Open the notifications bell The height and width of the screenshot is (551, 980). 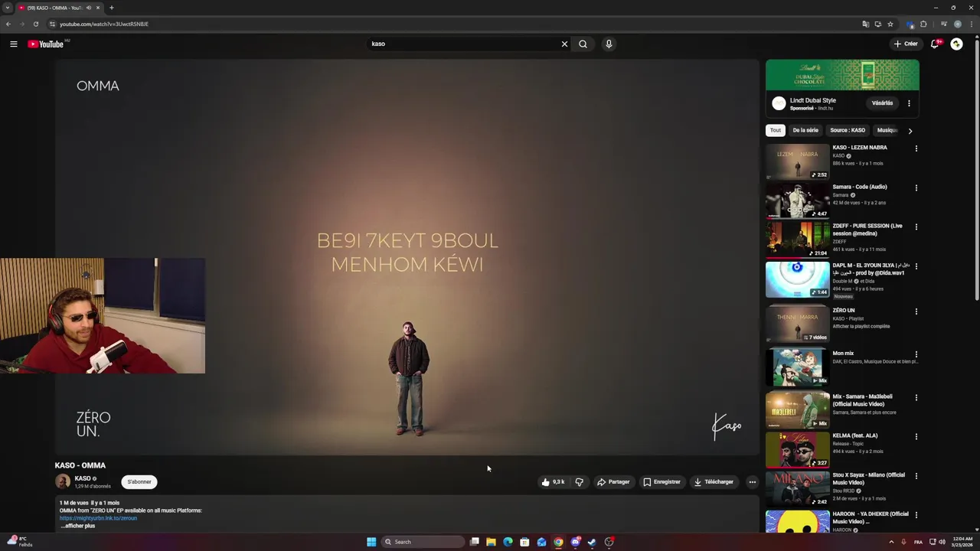coord(935,44)
